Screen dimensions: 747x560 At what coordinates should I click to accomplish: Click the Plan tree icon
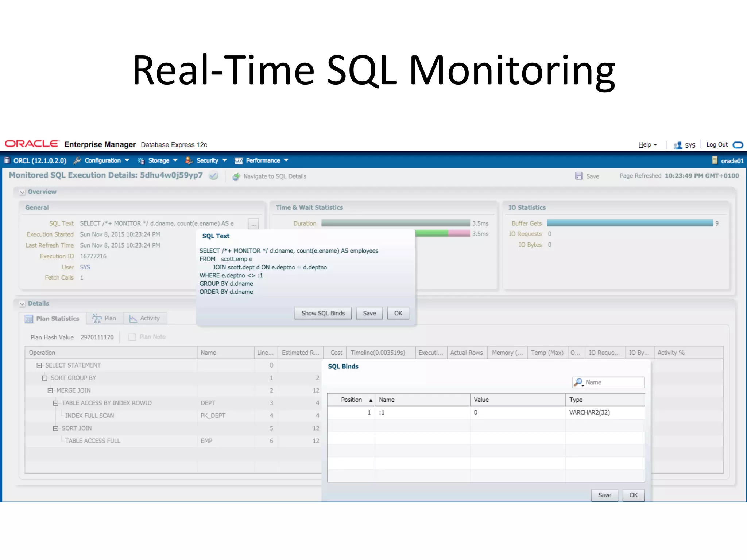click(x=97, y=319)
